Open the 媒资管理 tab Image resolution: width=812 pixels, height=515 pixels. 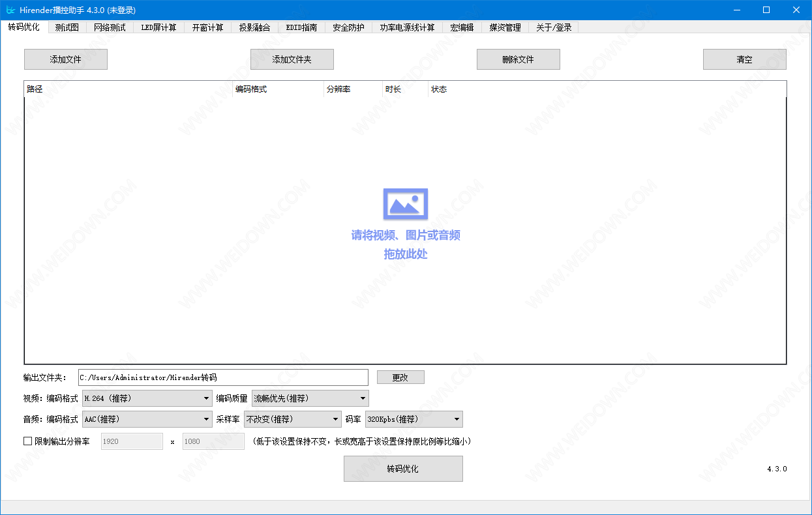tap(505, 27)
